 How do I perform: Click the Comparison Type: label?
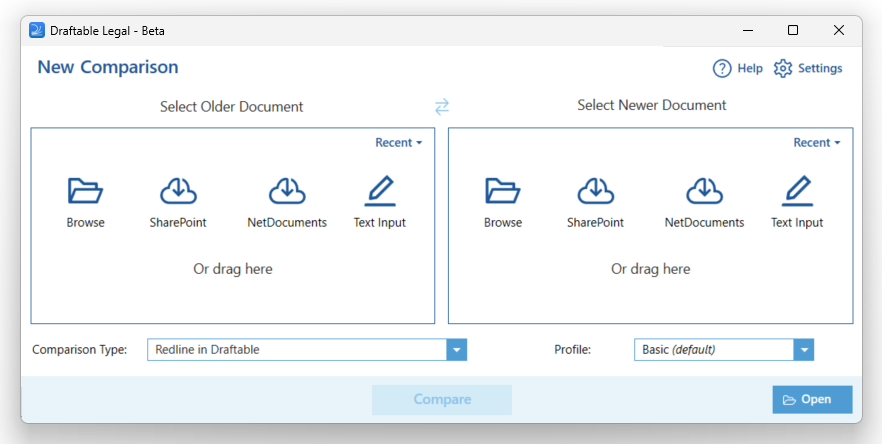80,349
